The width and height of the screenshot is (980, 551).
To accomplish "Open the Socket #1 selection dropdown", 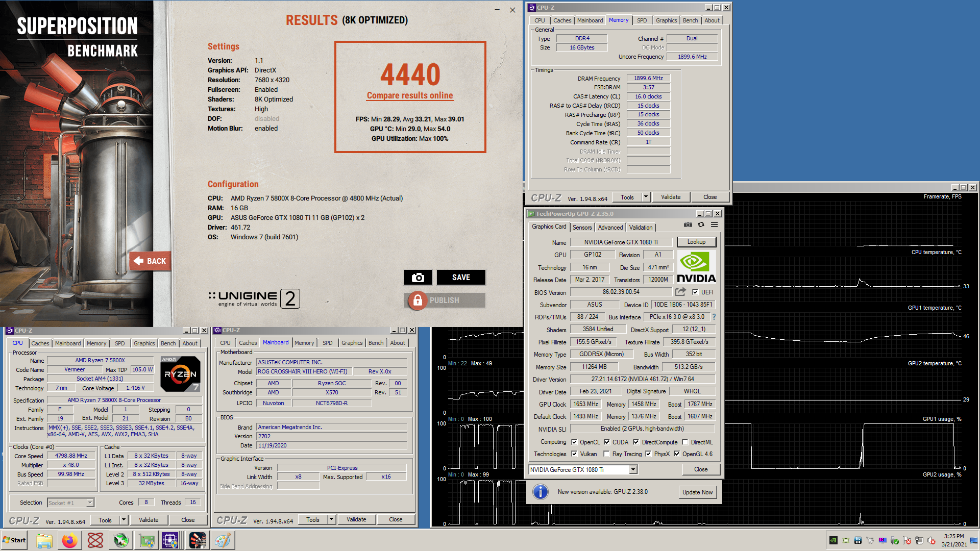I will (x=90, y=503).
